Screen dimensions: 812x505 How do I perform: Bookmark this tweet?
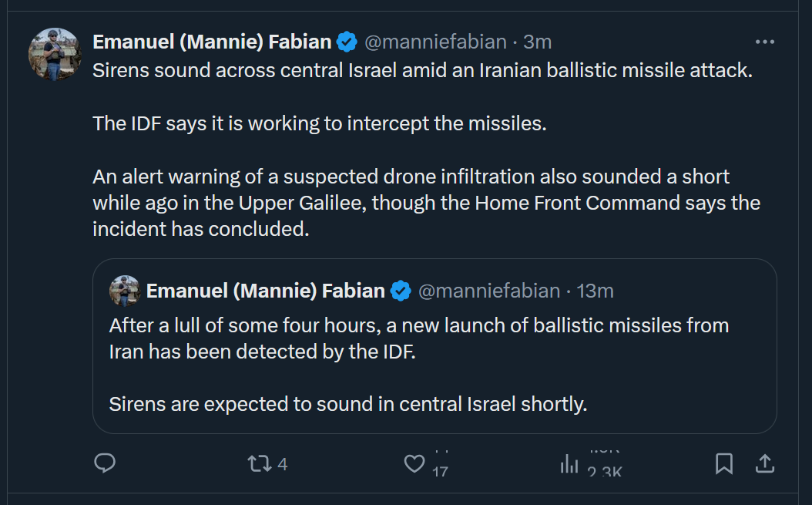tap(723, 463)
